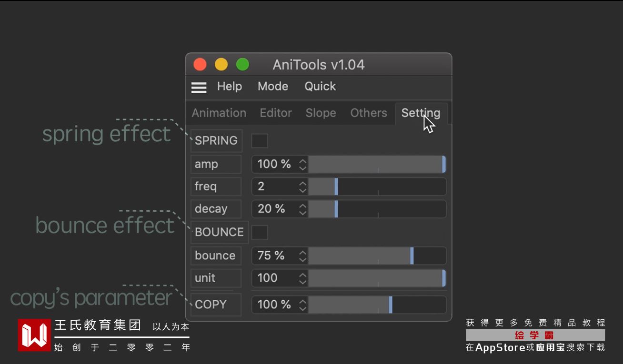Screen dimensions: 623x364
Task: Click the amp value stepper arrows
Action: [x=302, y=165]
